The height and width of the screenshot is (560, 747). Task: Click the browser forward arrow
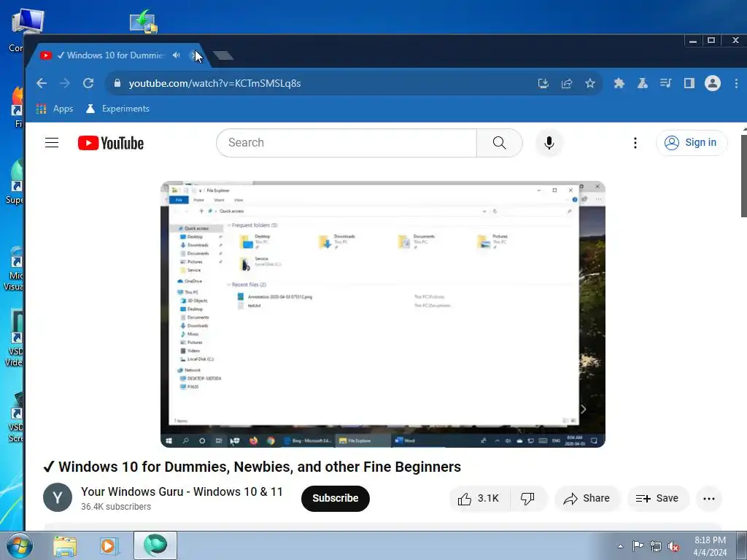tap(65, 83)
